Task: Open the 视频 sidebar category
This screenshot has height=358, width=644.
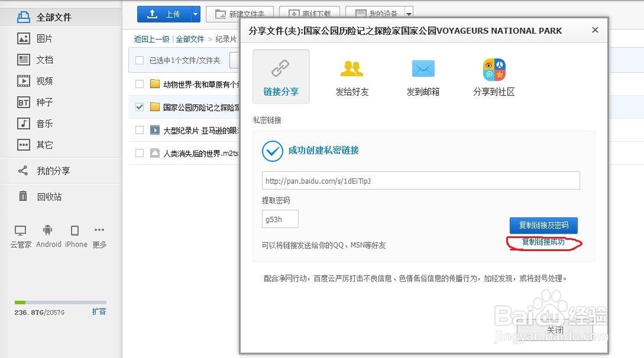Action: [x=44, y=81]
